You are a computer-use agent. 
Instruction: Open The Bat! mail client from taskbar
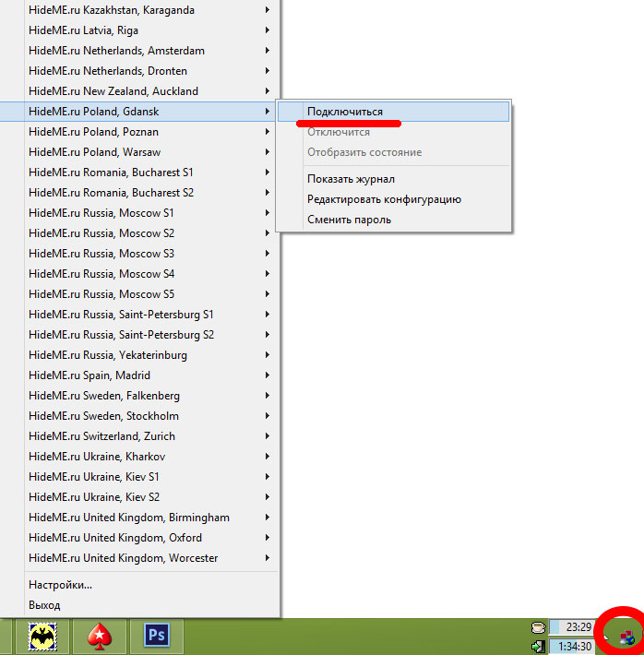(x=42, y=636)
